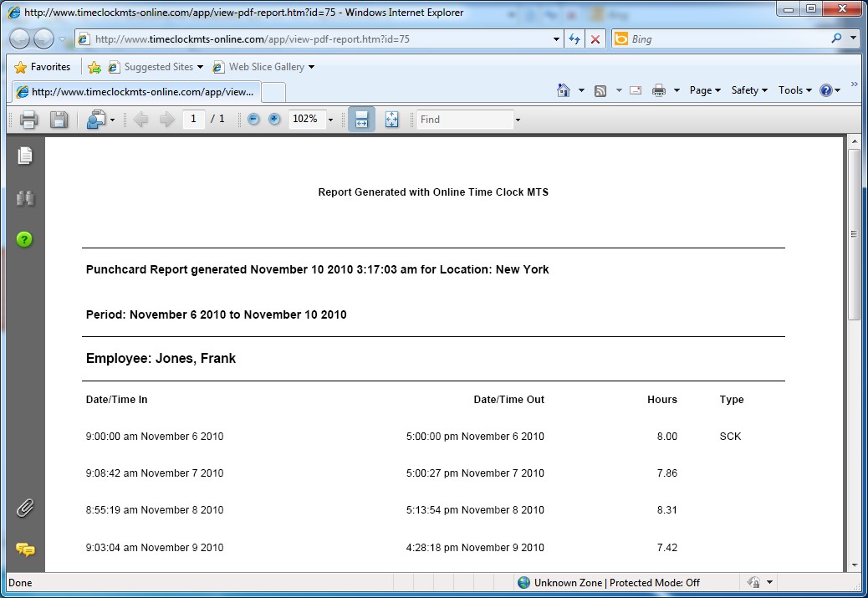Open a new blank tab
The width and height of the screenshot is (868, 598).
click(x=273, y=92)
